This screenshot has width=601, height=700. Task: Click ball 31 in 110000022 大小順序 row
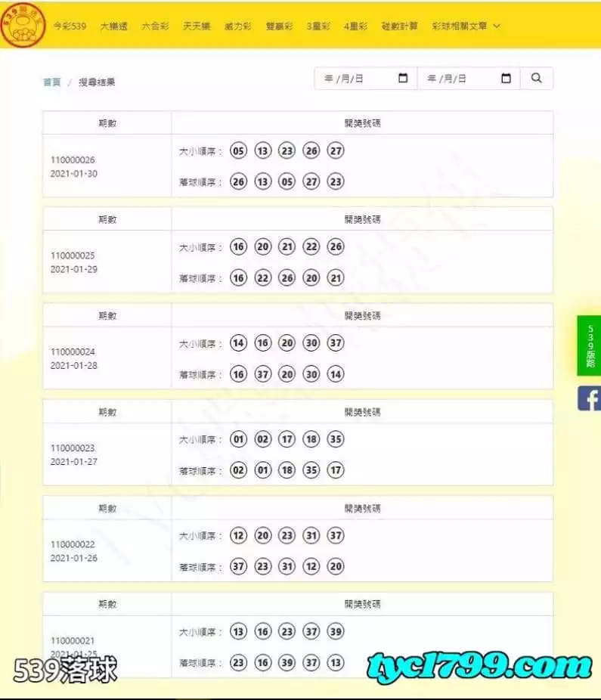click(x=311, y=535)
